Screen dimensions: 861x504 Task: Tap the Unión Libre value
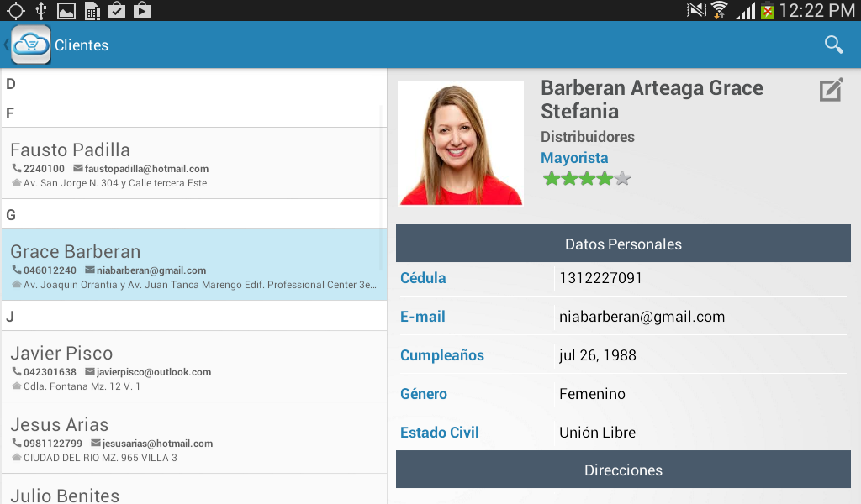pos(598,432)
